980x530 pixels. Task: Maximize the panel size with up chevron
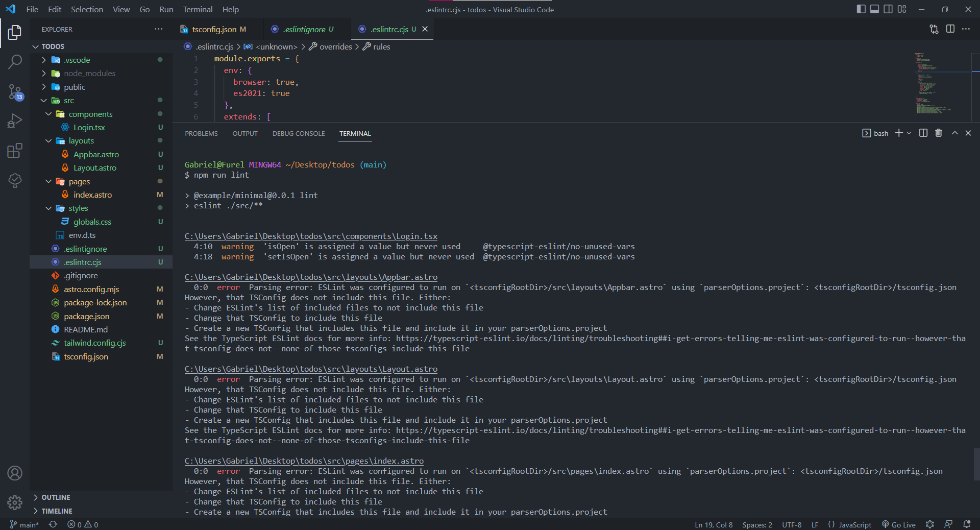(x=954, y=133)
